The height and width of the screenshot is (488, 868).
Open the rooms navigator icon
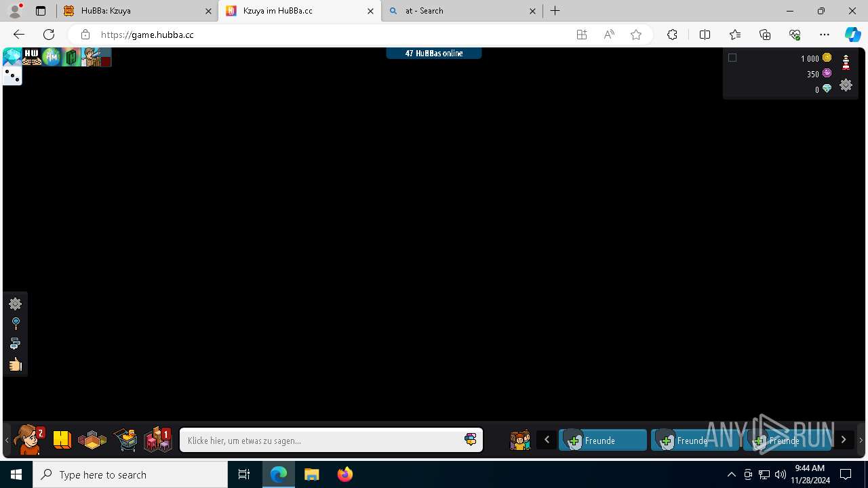tap(92, 441)
